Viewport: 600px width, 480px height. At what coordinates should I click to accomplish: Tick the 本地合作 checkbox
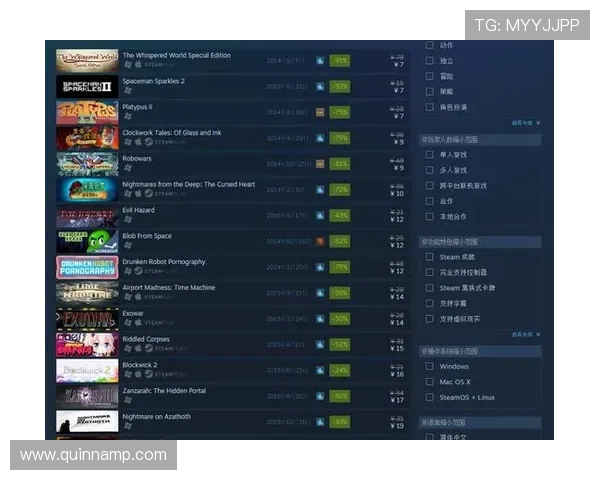429,217
